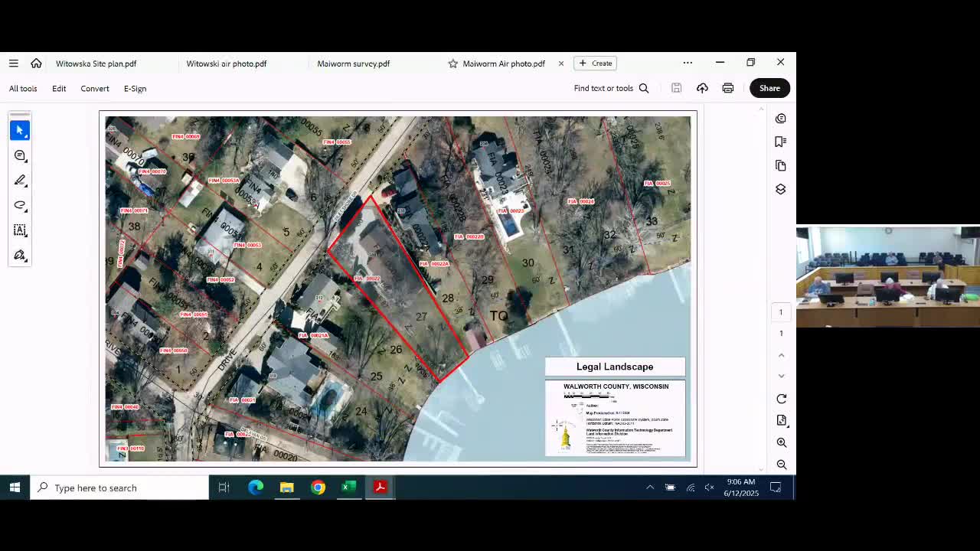Star the Maiworm Air photo.pdf tab
Screen dimensions: 980x551
pos(452,64)
